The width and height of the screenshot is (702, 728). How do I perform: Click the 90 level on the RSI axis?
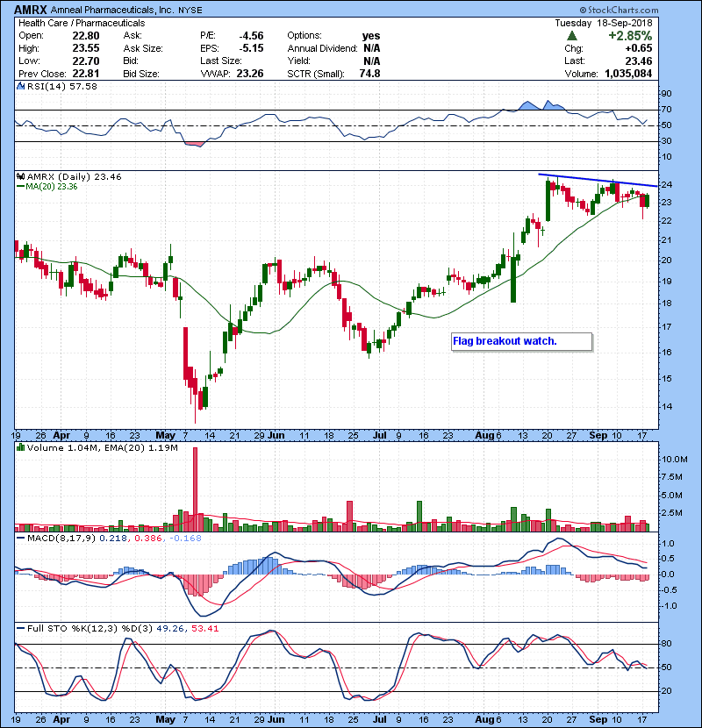click(x=666, y=94)
